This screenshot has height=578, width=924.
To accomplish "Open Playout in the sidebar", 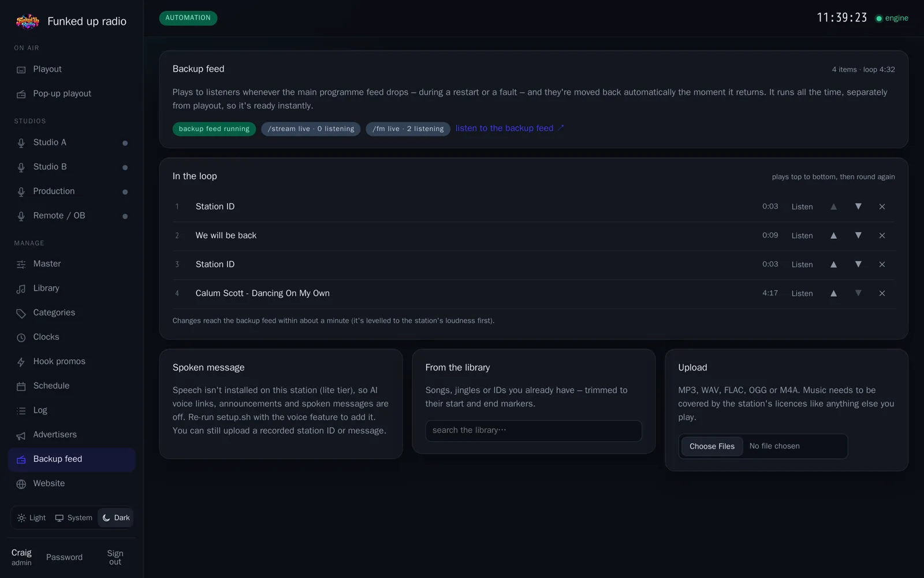I will point(72,69).
